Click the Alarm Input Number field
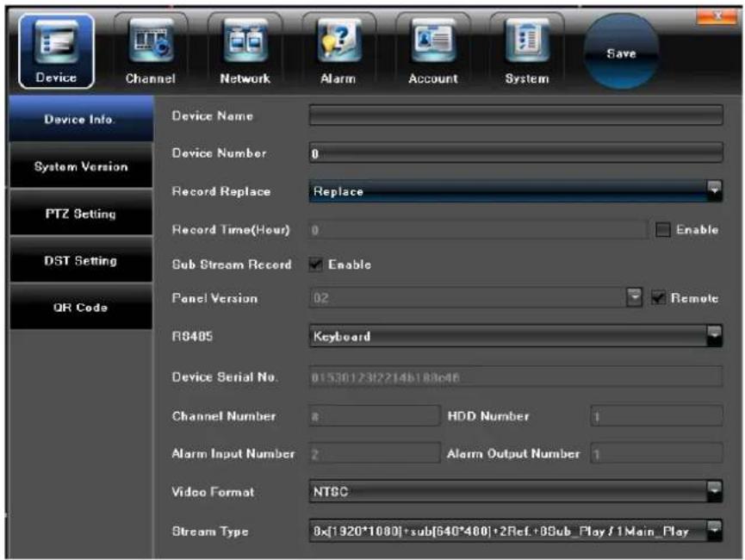This screenshot has width=745, height=560. [x=375, y=453]
